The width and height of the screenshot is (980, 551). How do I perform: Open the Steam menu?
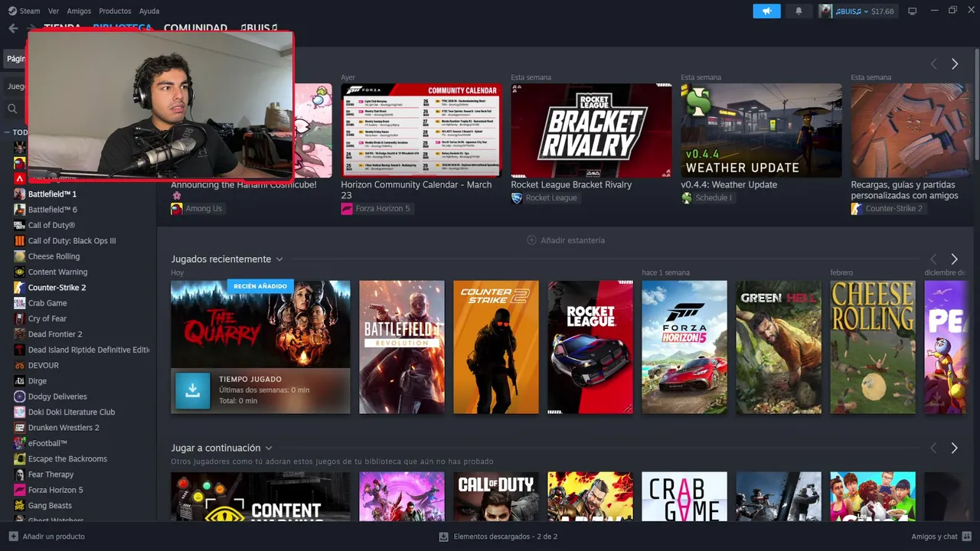[x=30, y=11]
